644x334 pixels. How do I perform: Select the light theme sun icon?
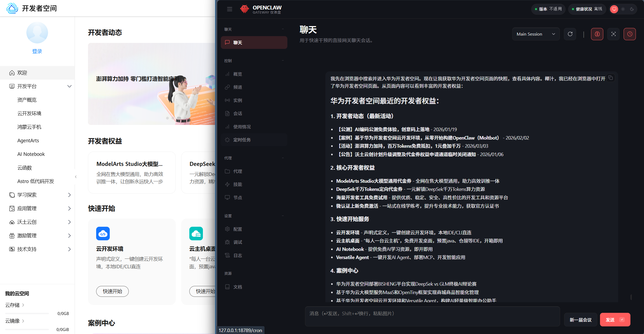(623, 9)
